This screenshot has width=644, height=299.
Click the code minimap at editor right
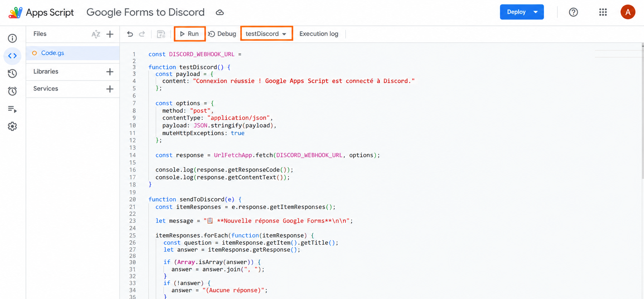pos(618,54)
